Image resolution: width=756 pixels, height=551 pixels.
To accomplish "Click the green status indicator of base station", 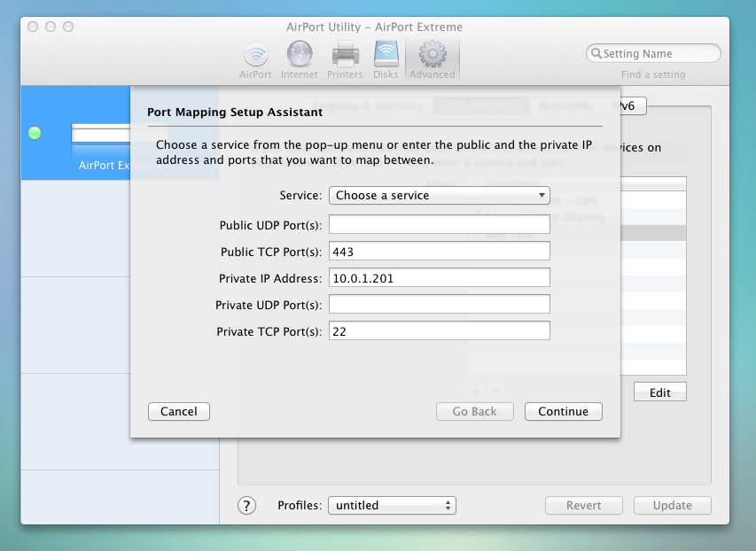I will [x=35, y=133].
